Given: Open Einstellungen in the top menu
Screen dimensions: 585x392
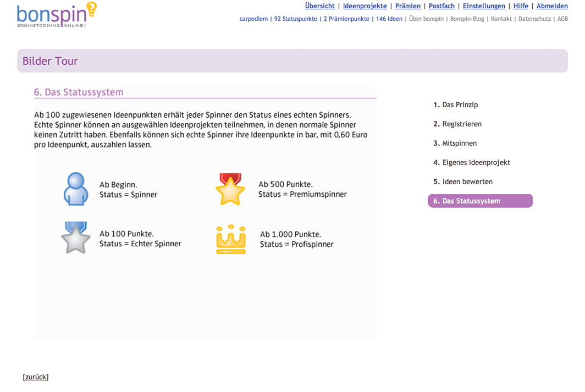Looking at the screenshot, I should [484, 6].
